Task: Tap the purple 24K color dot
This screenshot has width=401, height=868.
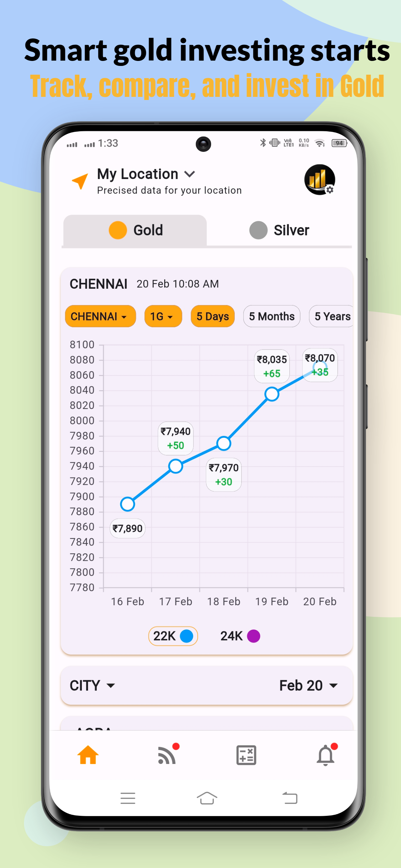Action: pos(254,636)
